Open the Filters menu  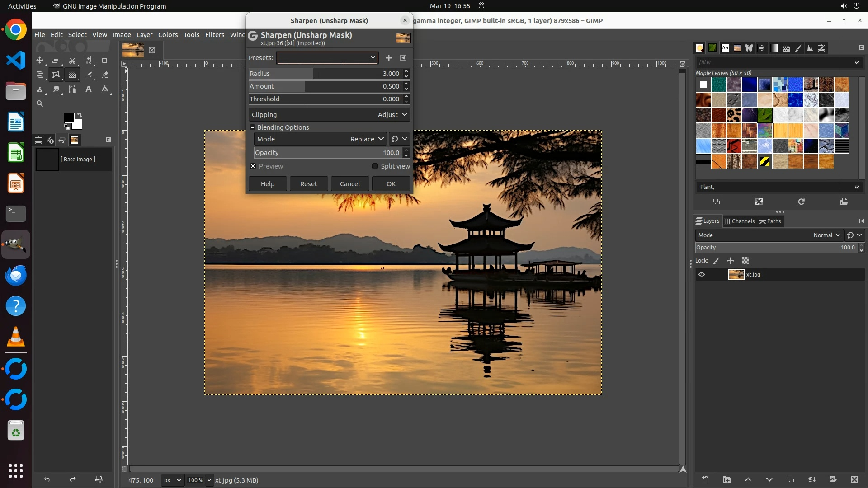(x=214, y=35)
